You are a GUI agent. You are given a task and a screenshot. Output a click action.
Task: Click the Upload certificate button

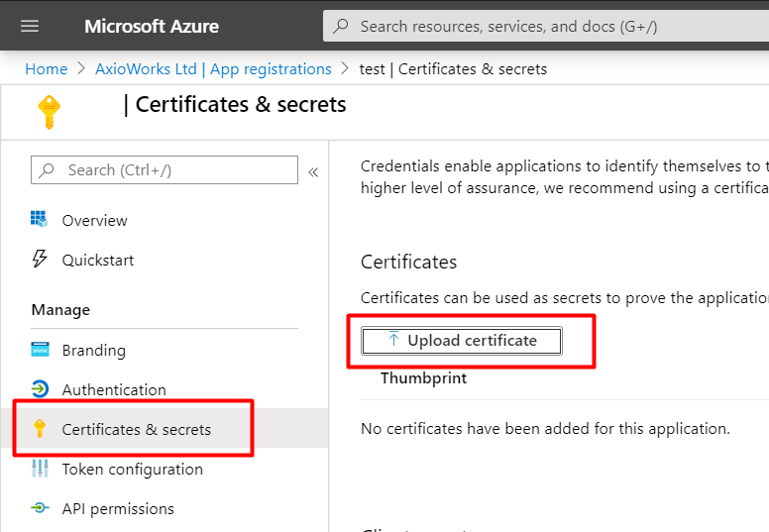pos(462,340)
